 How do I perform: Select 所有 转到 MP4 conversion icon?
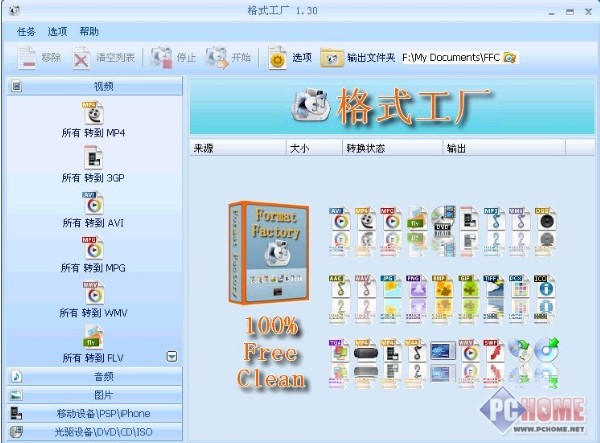(x=93, y=112)
